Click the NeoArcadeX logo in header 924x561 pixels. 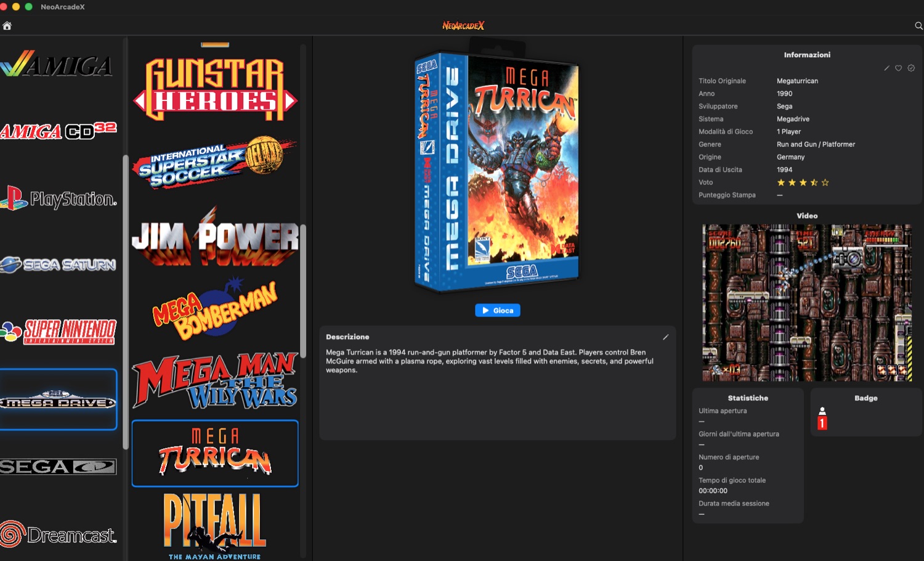(463, 25)
